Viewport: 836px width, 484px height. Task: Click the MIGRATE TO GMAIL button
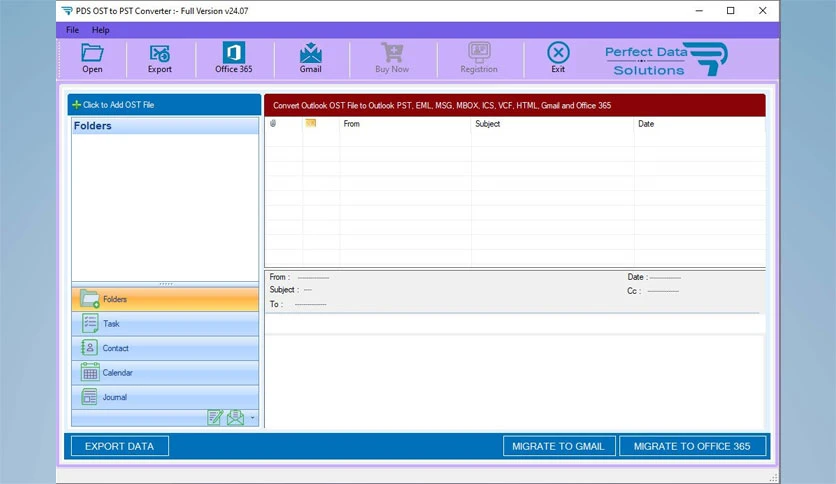pos(559,446)
